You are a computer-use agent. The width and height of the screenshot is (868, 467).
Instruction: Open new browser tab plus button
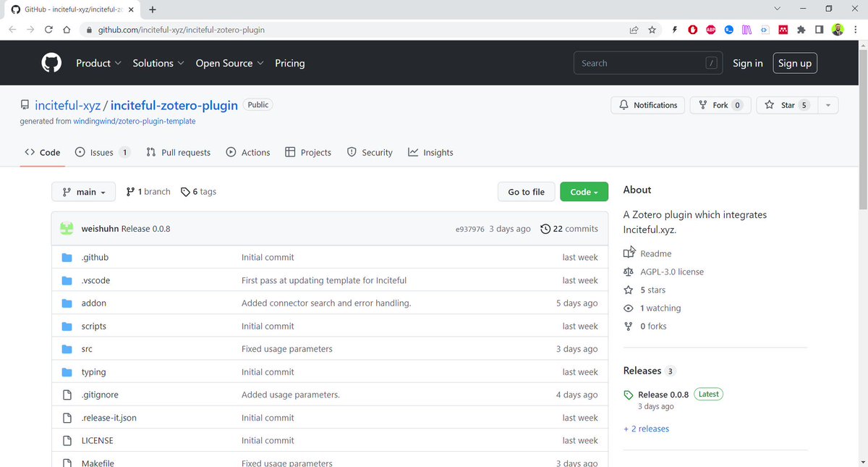click(x=153, y=9)
